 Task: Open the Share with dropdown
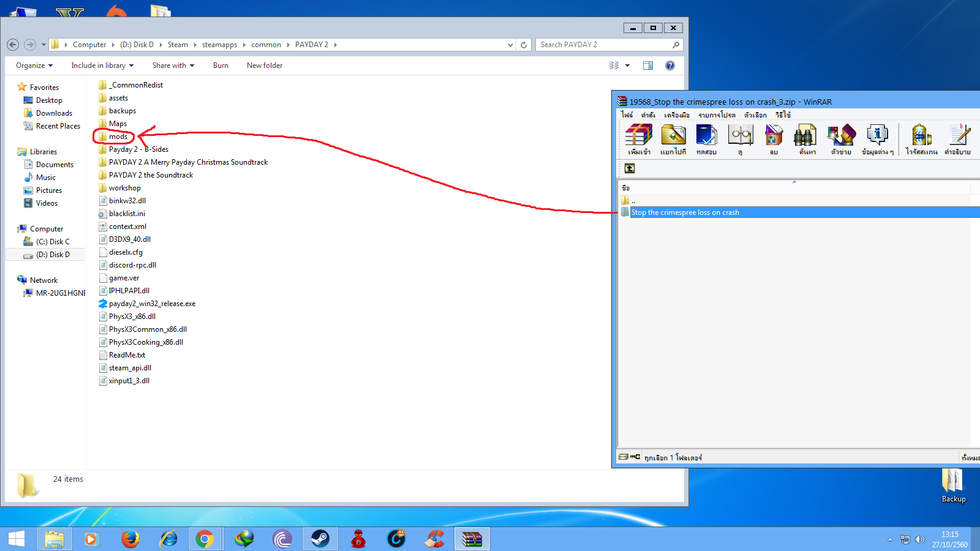coord(173,66)
